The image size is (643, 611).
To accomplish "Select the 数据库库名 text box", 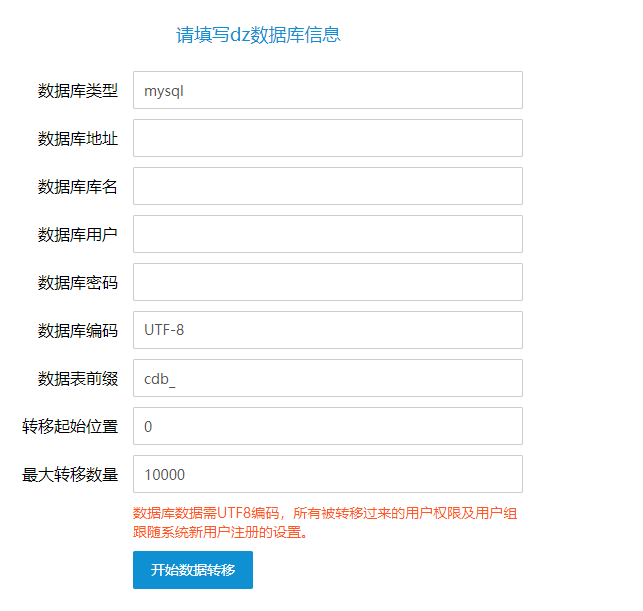I will (328, 186).
